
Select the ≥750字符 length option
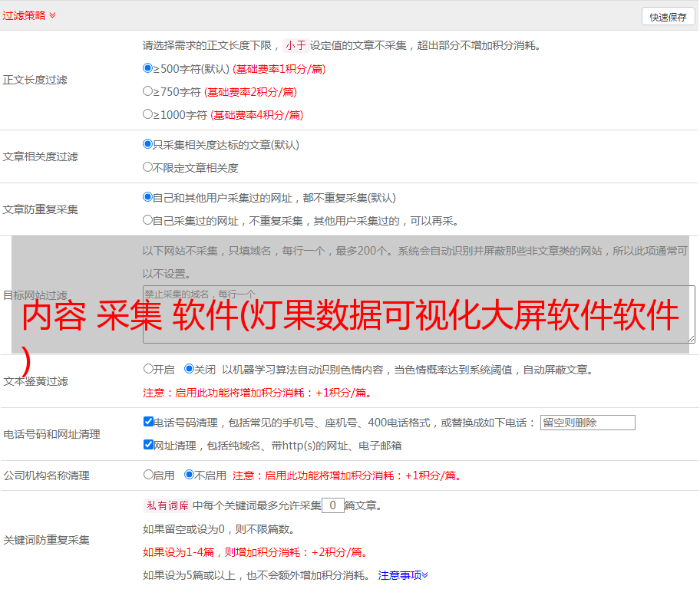click(x=148, y=91)
